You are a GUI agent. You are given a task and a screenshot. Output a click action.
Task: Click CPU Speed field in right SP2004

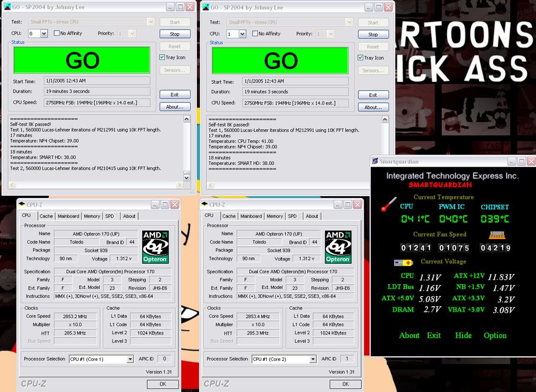pyautogui.click(x=295, y=103)
